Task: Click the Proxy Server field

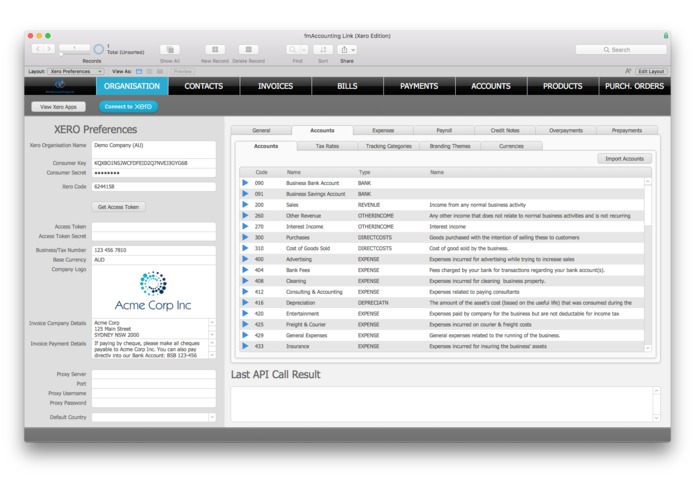Action: [154, 374]
